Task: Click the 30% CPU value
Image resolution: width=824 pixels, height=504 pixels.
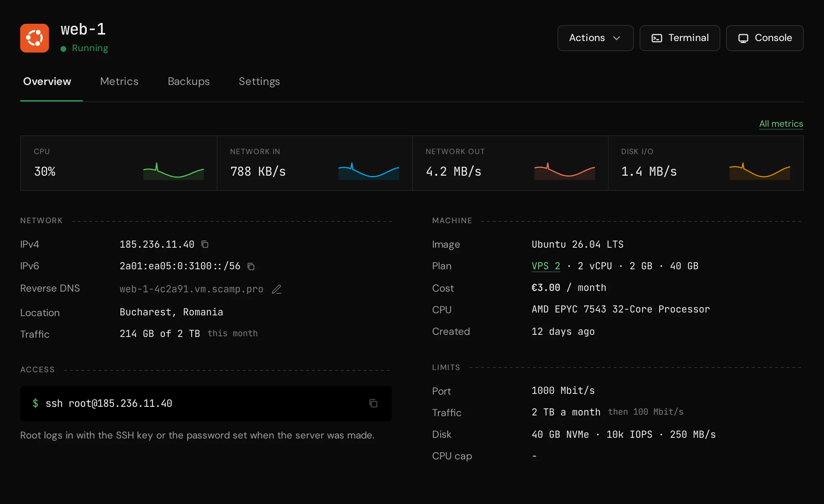Action: [45, 171]
